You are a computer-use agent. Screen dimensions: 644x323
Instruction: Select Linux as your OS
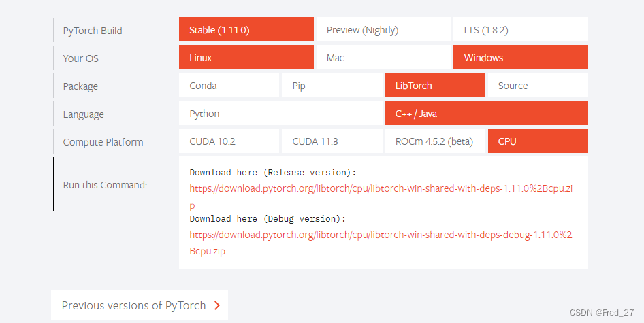246,57
